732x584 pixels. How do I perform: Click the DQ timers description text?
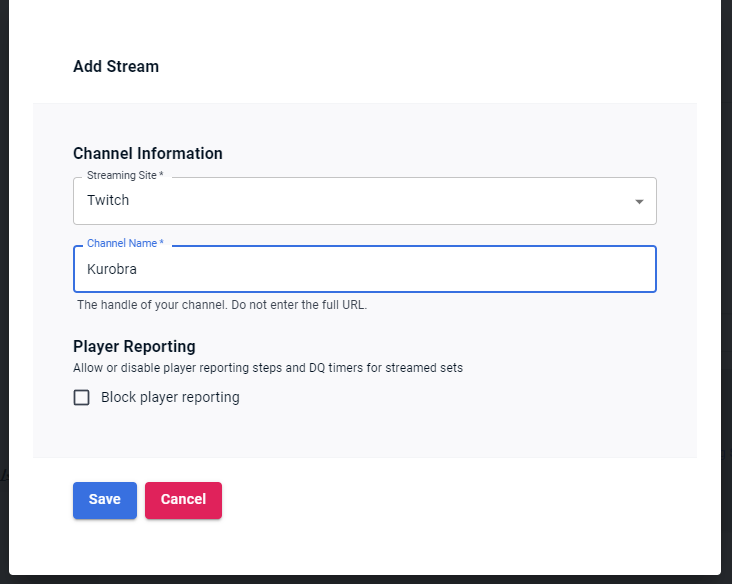(268, 368)
